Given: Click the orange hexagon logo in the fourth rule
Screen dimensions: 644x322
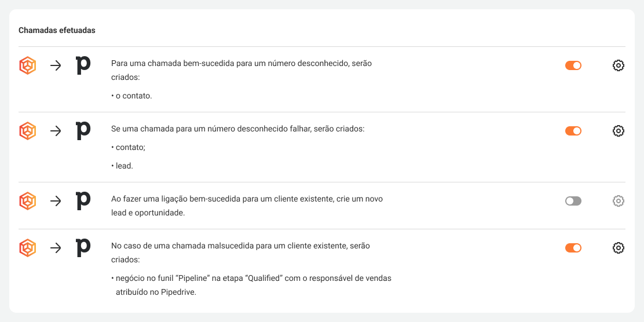Looking at the screenshot, I should (x=28, y=248).
